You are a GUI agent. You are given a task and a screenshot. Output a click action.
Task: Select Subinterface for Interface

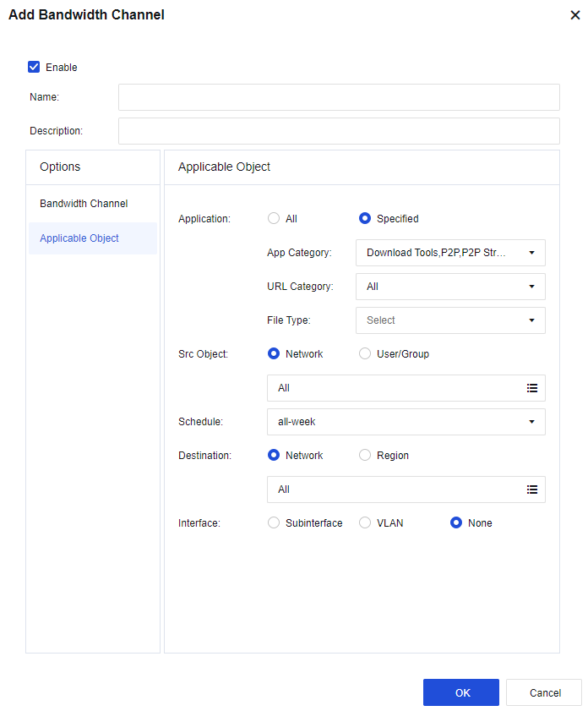point(274,523)
